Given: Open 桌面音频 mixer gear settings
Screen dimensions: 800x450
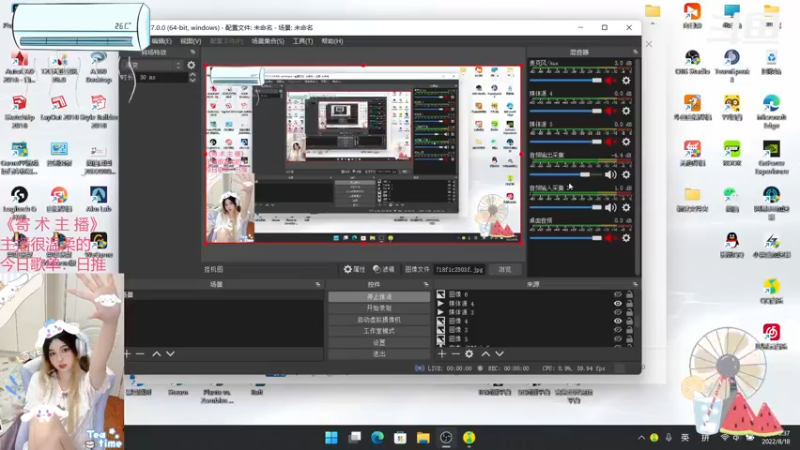Looking at the screenshot, I should coord(626,238).
